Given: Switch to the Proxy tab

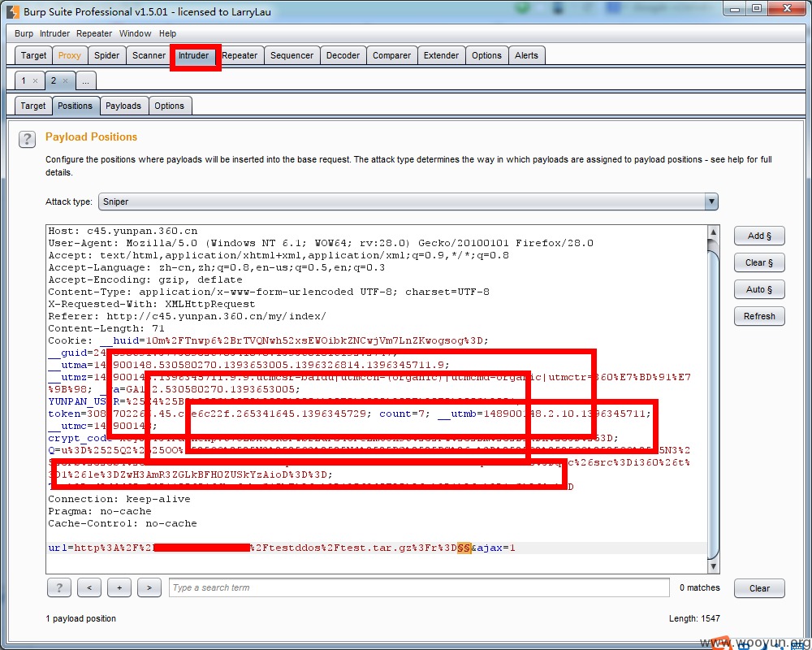Looking at the screenshot, I should tap(69, 55).
